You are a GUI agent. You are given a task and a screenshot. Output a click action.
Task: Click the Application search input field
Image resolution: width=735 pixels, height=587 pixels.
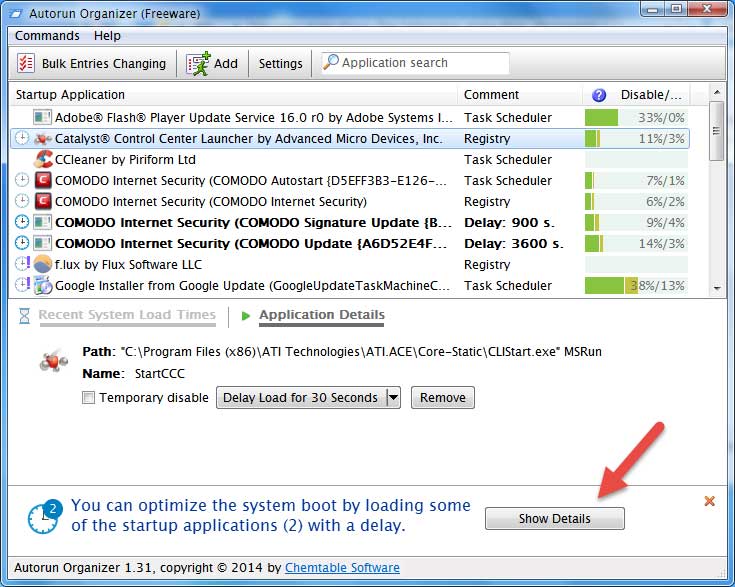coord(415,63)
